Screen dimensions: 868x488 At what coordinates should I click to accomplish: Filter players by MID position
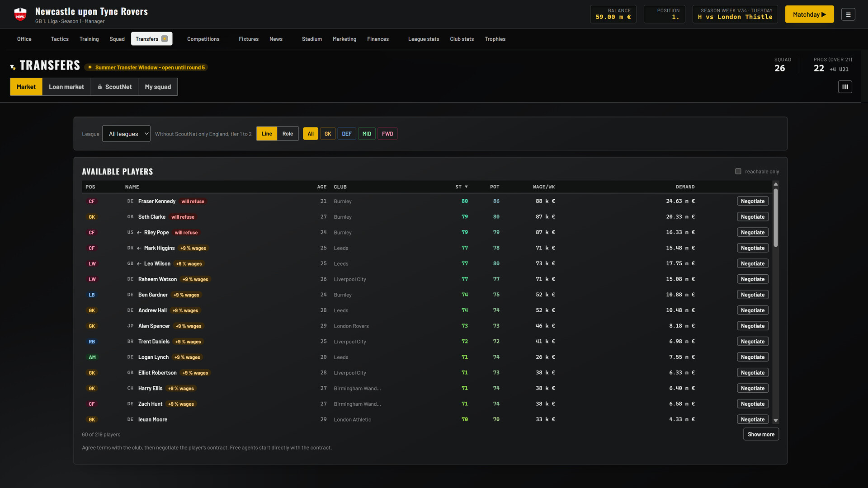(367, 134)
